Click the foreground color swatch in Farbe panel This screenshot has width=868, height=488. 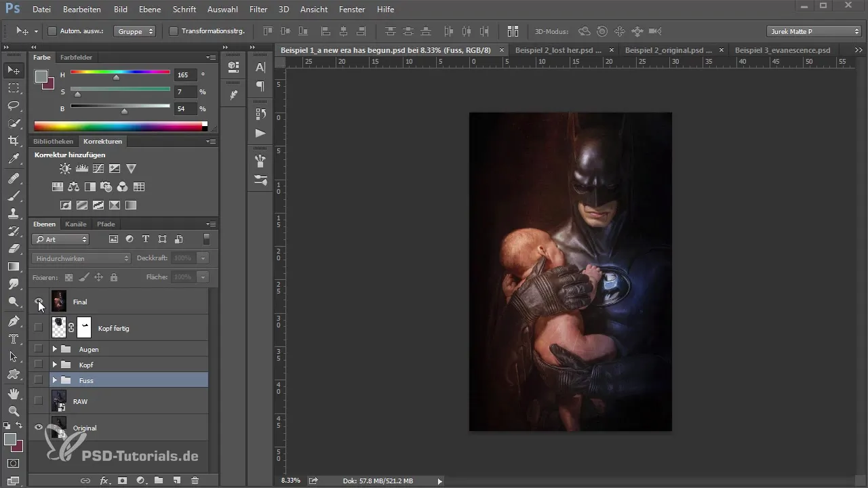coord(41,77)
